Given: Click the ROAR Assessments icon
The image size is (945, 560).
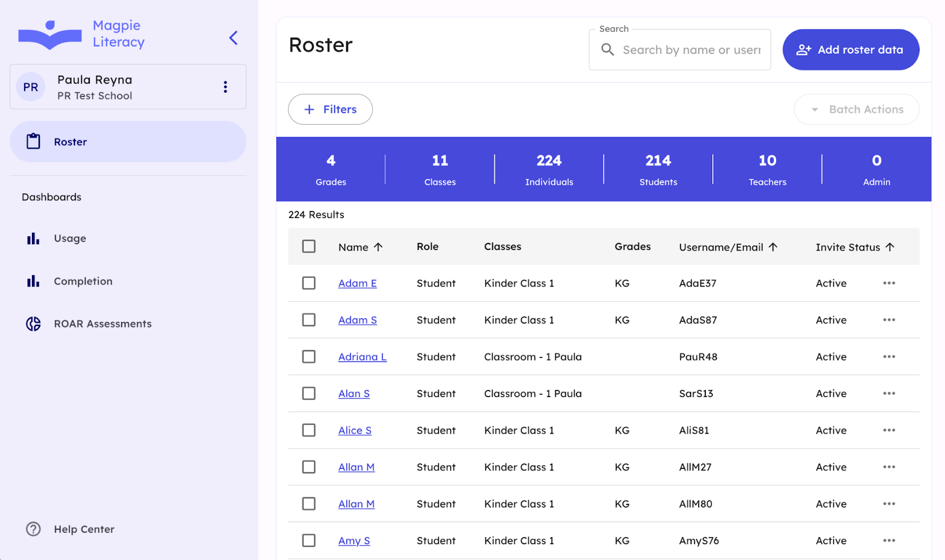Looking at the screenshot, I should 34,324.
